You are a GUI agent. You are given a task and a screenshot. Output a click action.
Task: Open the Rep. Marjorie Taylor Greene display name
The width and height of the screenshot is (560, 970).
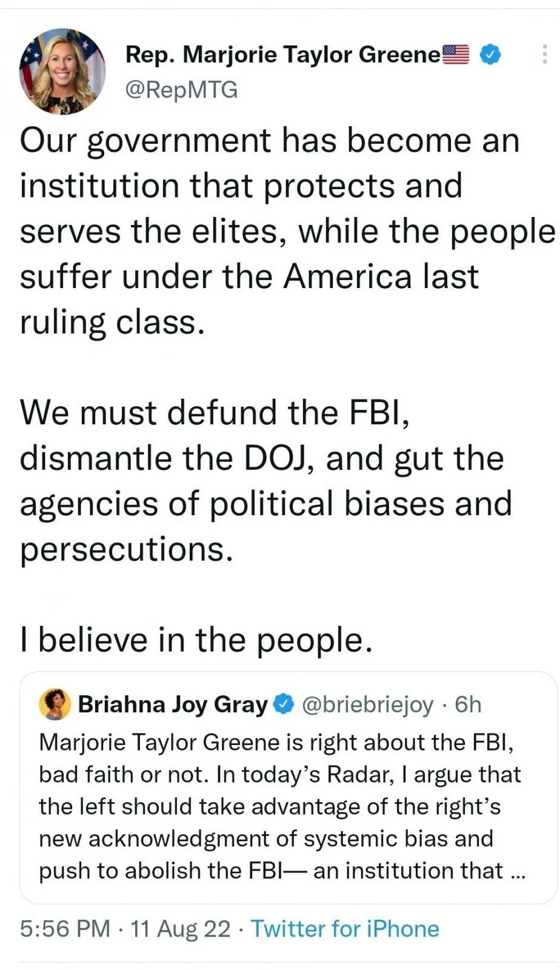[282, 55]
